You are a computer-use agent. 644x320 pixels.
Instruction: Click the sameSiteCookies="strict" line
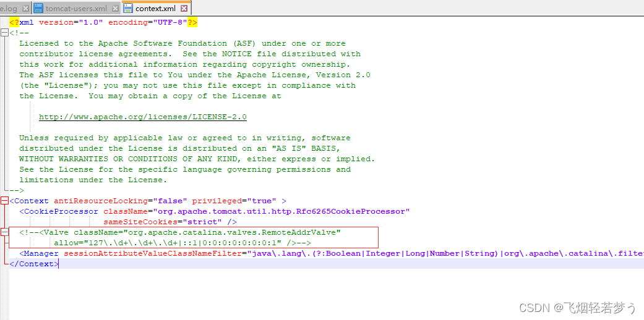(170, 222)
